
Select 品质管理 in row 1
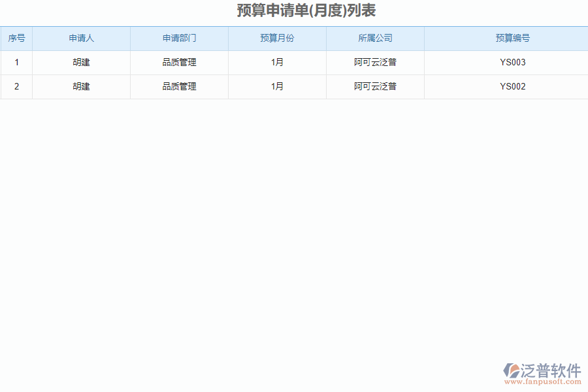pyautogui.click(x=179, y=62)
